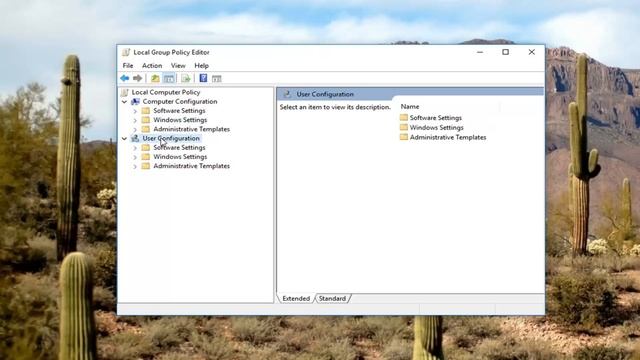Select Windows Settings label under Computer Configuration

click(180, 120)
